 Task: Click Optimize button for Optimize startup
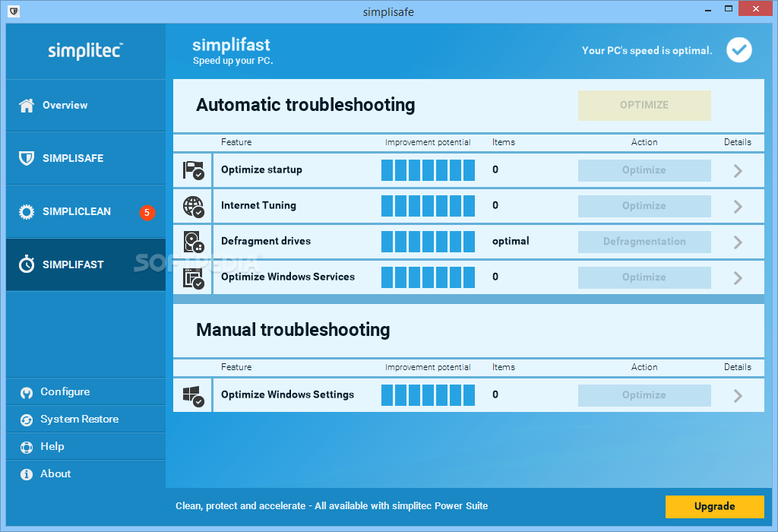644,170
